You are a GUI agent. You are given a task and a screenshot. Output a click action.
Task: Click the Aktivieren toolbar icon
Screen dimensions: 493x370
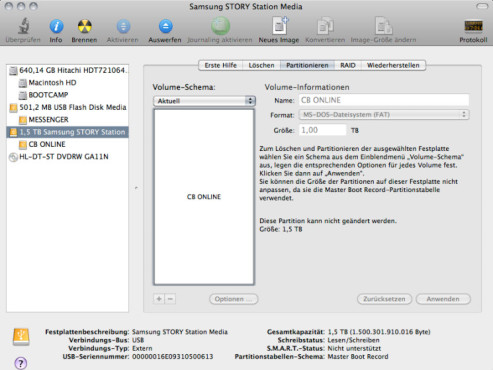123,26
